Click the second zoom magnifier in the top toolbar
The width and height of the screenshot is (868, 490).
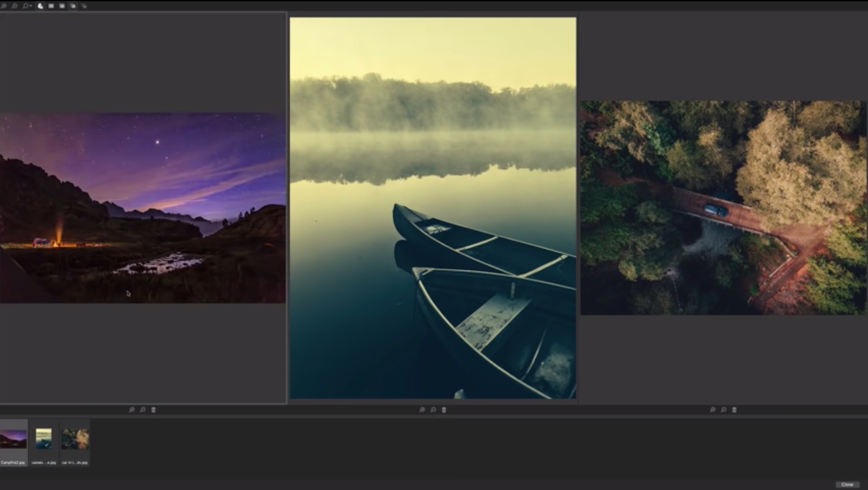15,6
